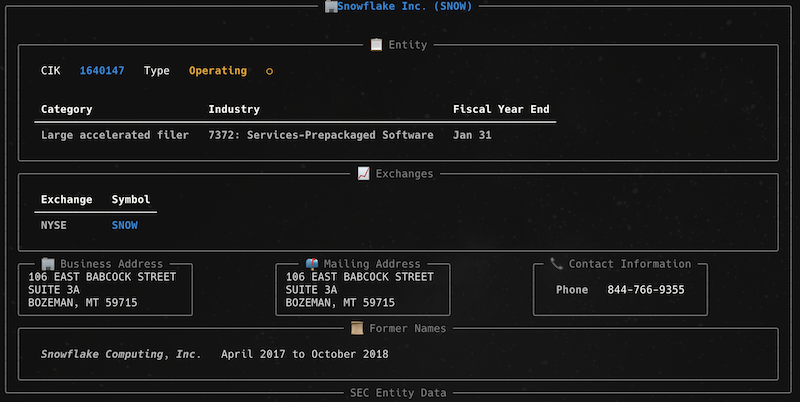
Task: Select the April 2017 to October 2018 dates
Action: coord(305,354)
